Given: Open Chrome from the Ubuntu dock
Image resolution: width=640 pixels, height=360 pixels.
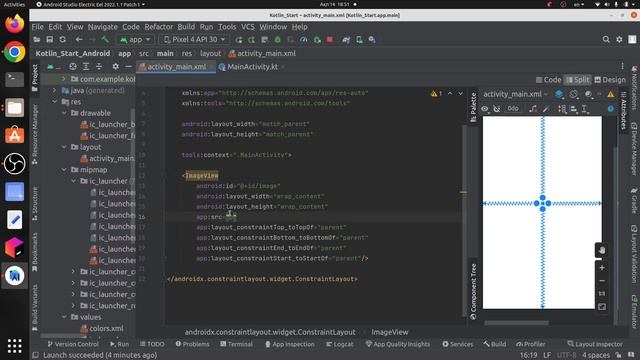Looking at the screenshot, I should coord(15,52).
